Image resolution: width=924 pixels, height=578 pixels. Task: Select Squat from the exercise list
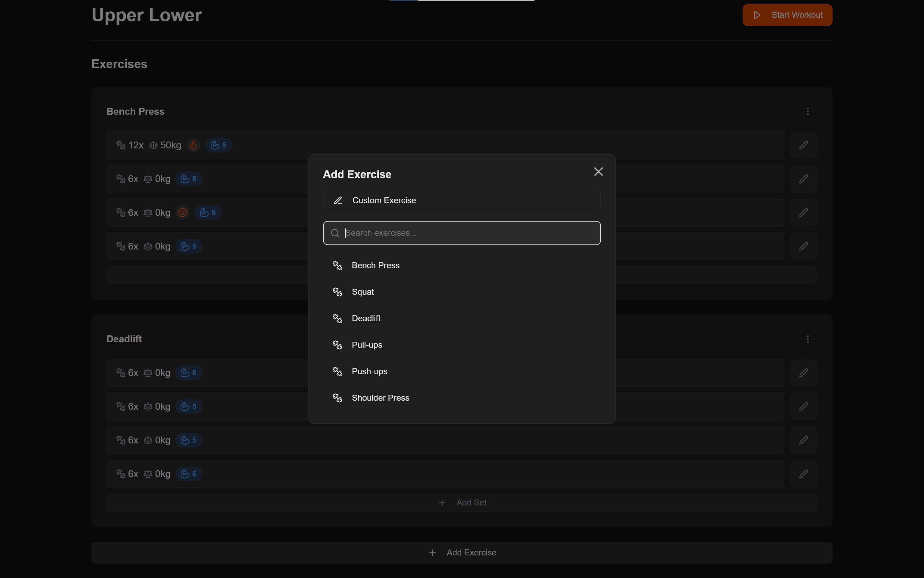pos(462,292)
